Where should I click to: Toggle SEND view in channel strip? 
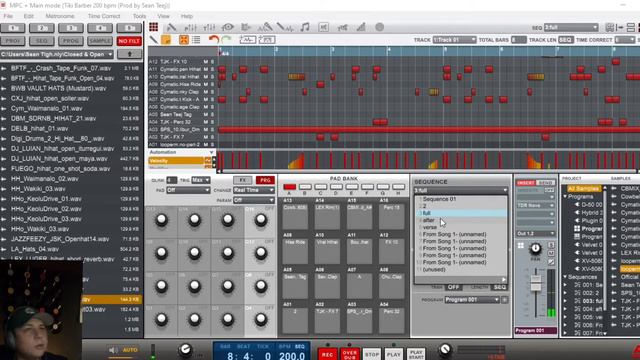[545, 183]
